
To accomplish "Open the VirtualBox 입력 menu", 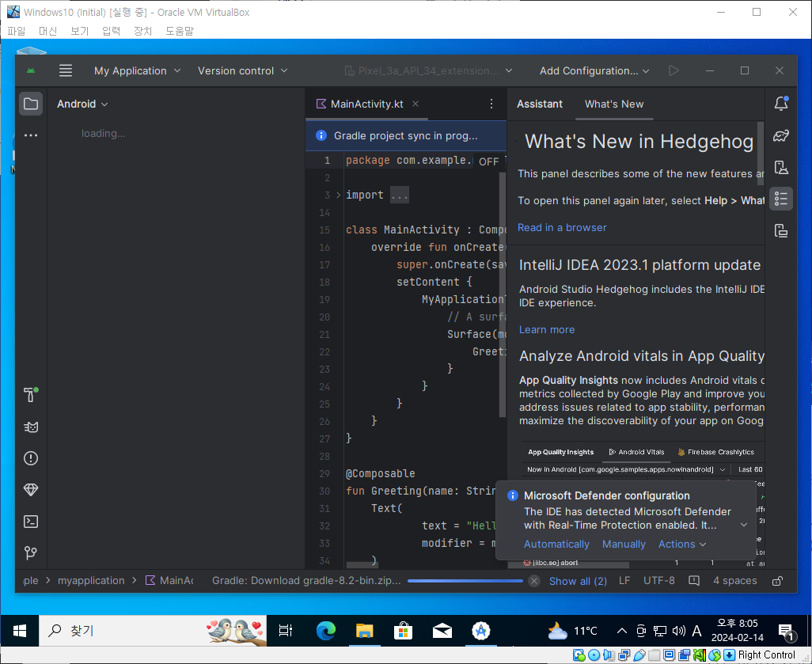I will click(111, 31).
